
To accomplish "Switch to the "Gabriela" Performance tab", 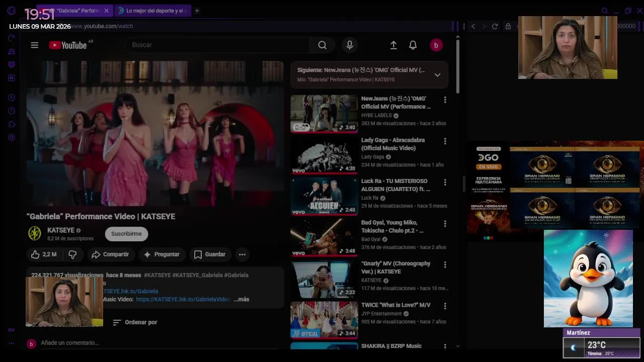I will coord(75,11).
